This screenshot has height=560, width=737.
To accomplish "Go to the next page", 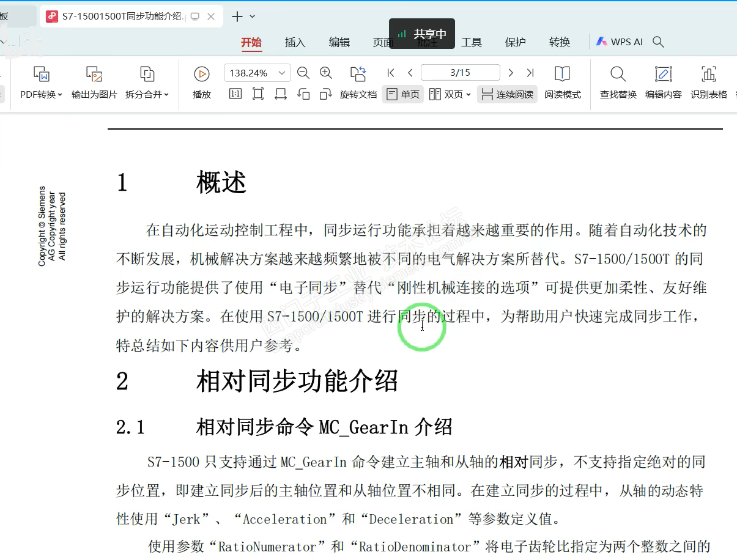I will [511, 73].
